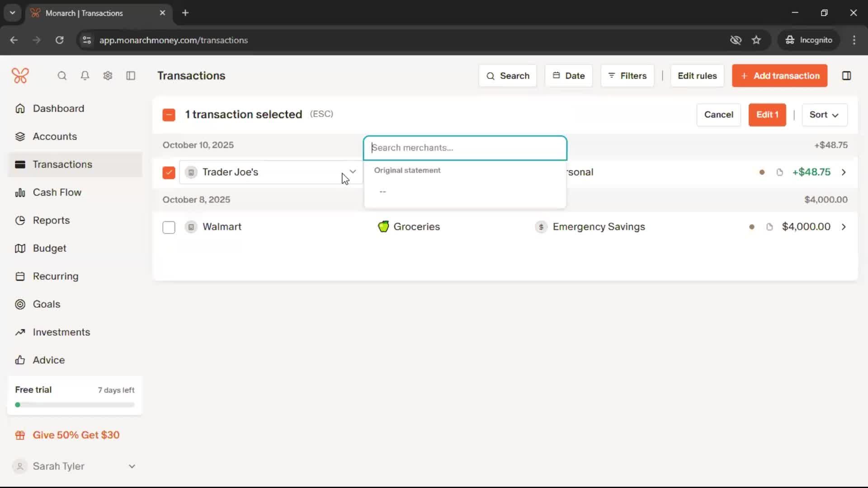The width and height of the screenshot is (868, 488).
Task: Deselect all via header minus checkbox
Action: (169, 115)
